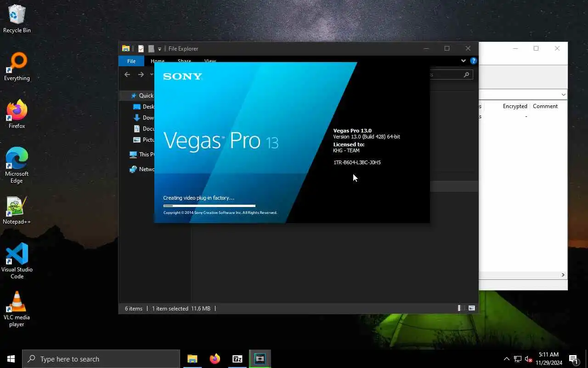Image resolution: width=588 pixels, height=368 pixels.
Task: Click '1 item selected 11.6 MB' status text
Action: (x=181, y=309)
